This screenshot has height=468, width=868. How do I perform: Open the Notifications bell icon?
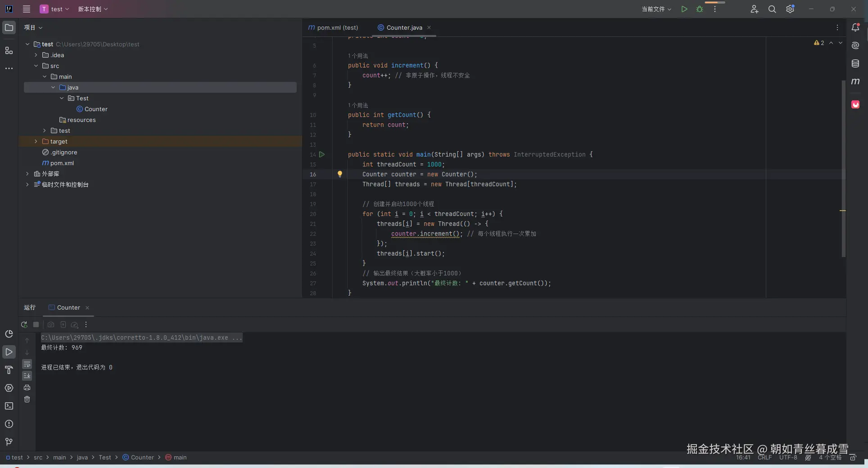coord(855,27)
